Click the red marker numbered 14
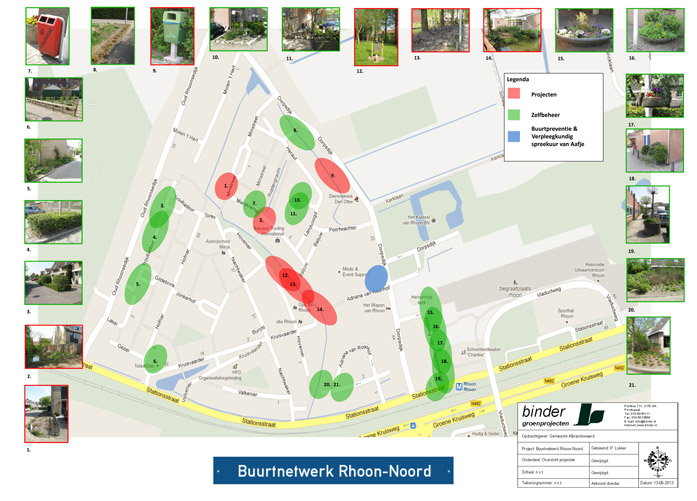Screen dimensions: 697x501 (320, 308)
